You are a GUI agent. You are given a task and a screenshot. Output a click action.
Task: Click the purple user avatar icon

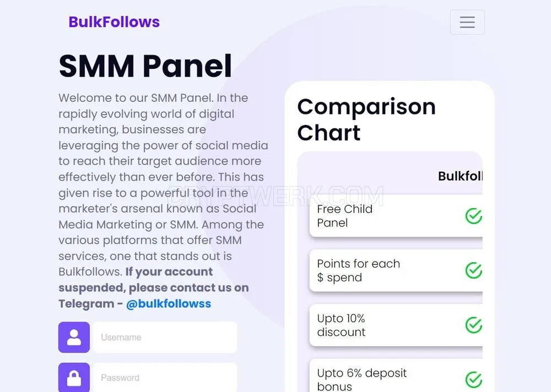coord(74,337)
